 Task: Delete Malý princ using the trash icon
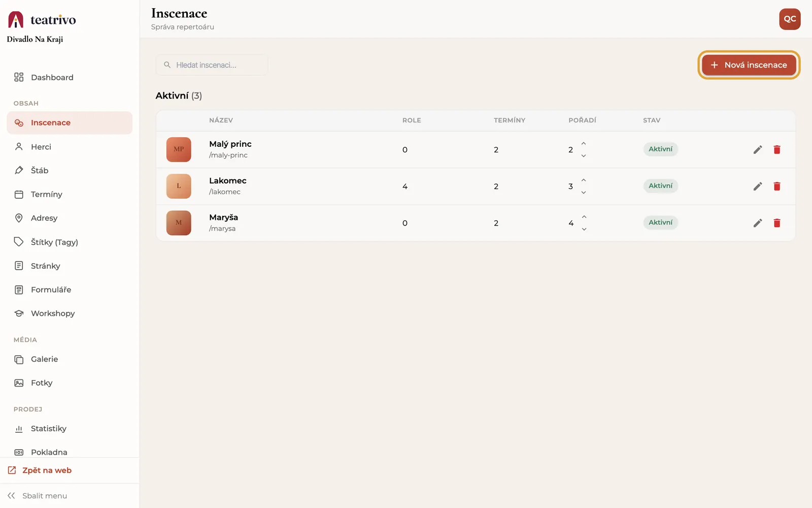point(777,149)
